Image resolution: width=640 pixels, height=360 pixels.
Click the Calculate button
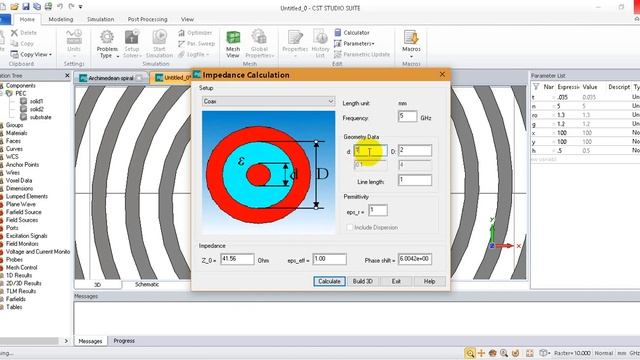pyautogui.click(x=329, y=281)
